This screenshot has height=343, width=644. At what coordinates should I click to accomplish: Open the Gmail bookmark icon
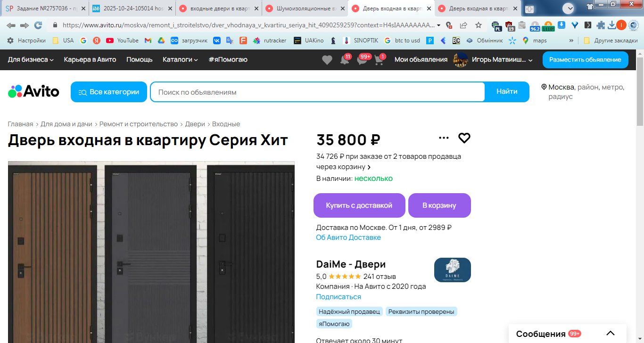click(148, 41)
